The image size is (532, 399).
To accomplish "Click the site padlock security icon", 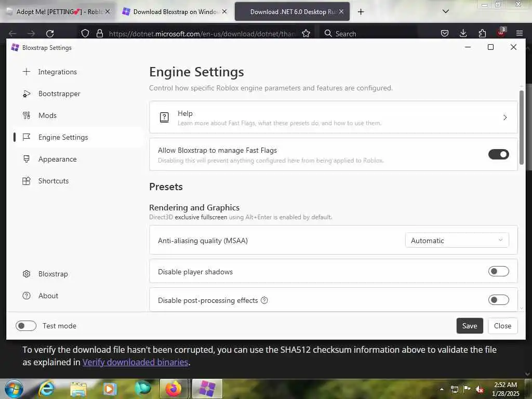I will [x=99, y=33].
